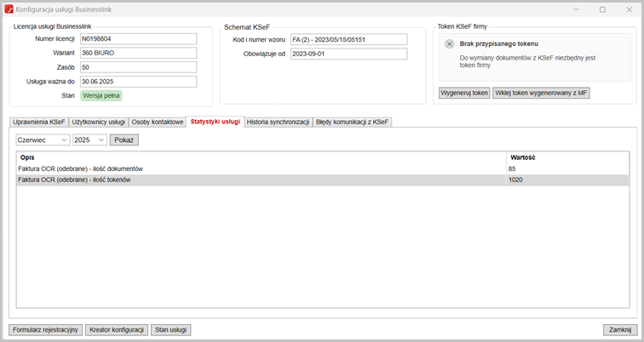Launch the Kreator konfiguracji button
Viewport: 644px width, 342px height.
coord(117,330)
